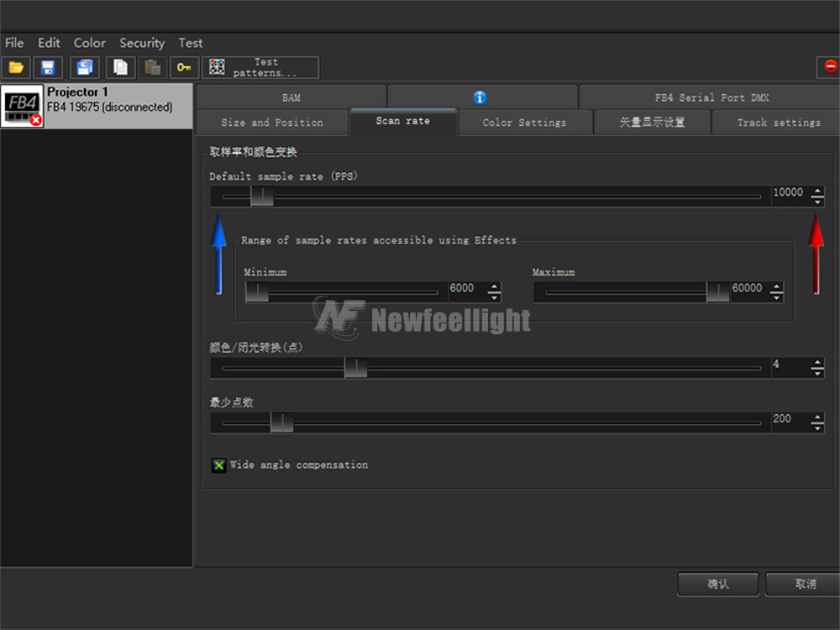Viewport: 840px width, 630px height.
Task: Click the Test patterns button
Action: (x=260, y=67)
